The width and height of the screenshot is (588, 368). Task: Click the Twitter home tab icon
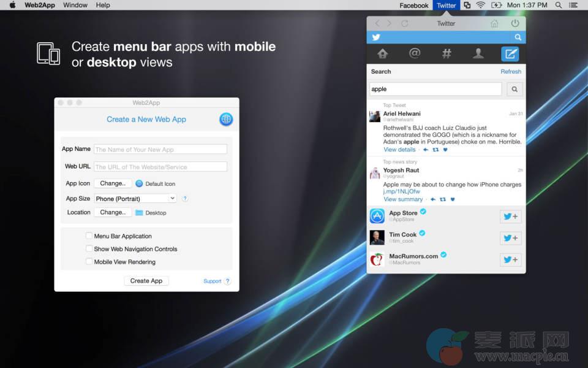tap(383, 54)
